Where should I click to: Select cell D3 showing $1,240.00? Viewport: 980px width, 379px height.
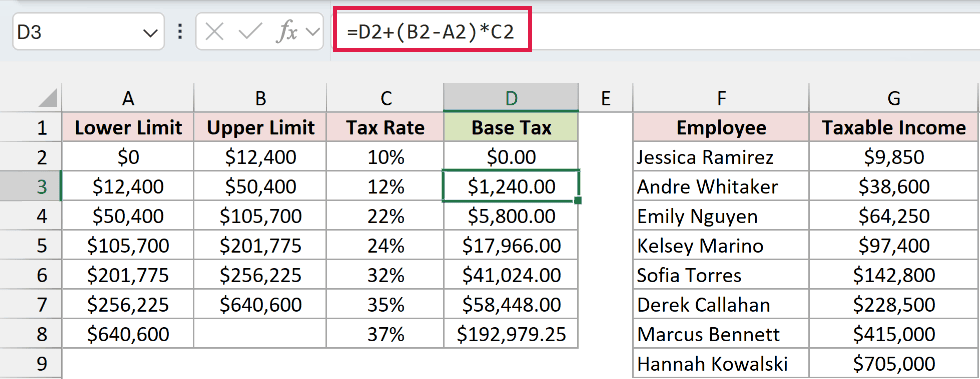pos(511,186)
